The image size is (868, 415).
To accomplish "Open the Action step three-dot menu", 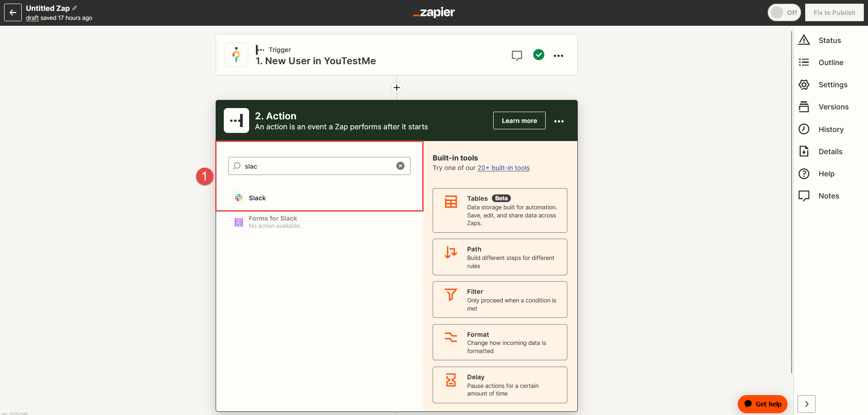I will click(x=559, y=121).
